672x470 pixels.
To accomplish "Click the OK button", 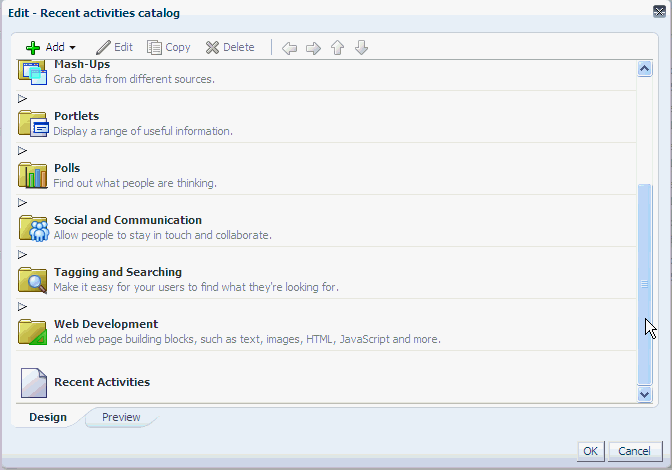I will [x=591, y=451].
